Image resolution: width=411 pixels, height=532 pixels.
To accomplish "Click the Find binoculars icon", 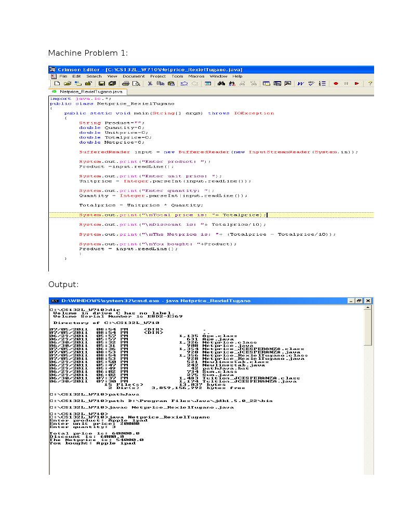I will coord(221,83).
